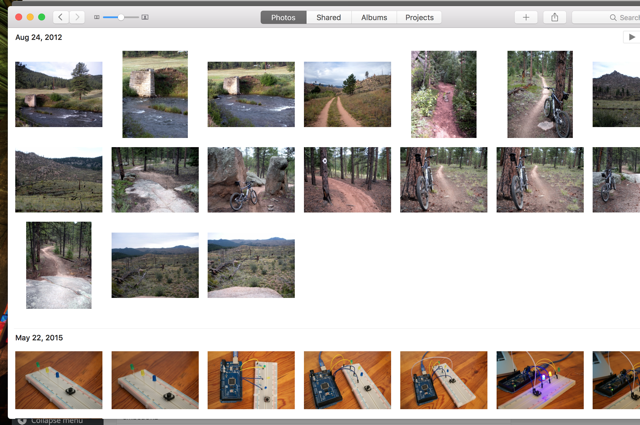This screenshot has height=425, width=640.
Task: Select the landscape stone pillar by river photo
Action: (251, 94)
